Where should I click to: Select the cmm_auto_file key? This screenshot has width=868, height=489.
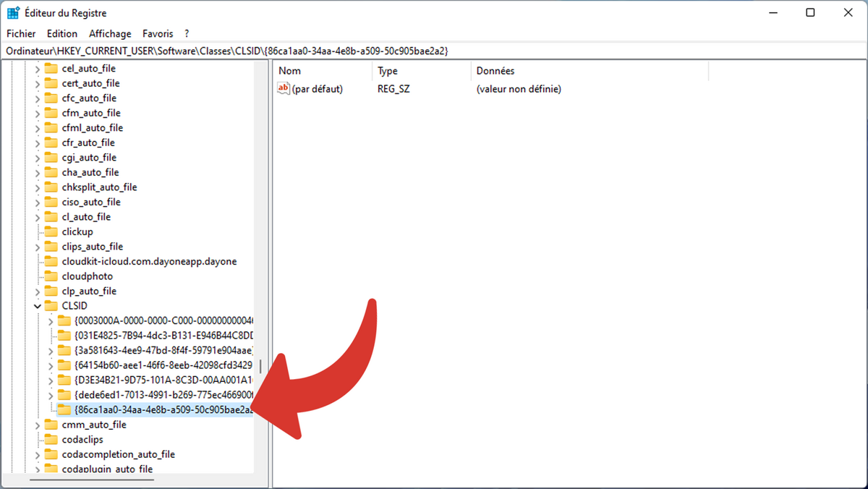[94, 425]
